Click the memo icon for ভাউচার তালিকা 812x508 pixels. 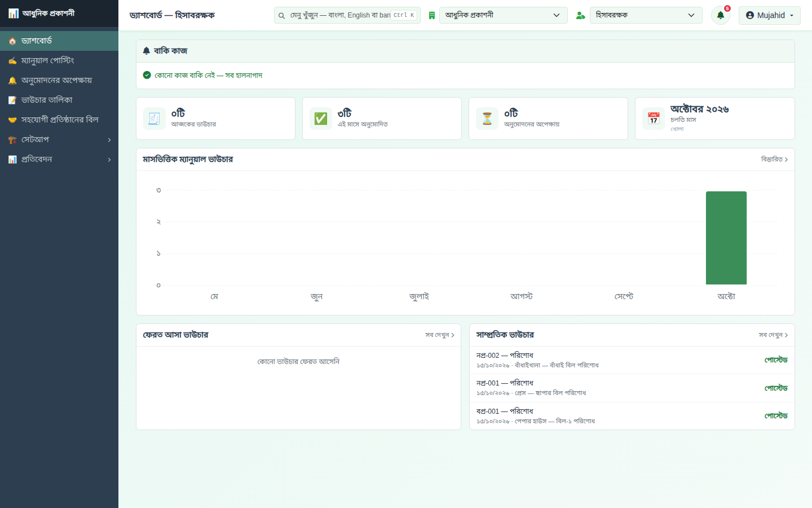tap(12, 100)
